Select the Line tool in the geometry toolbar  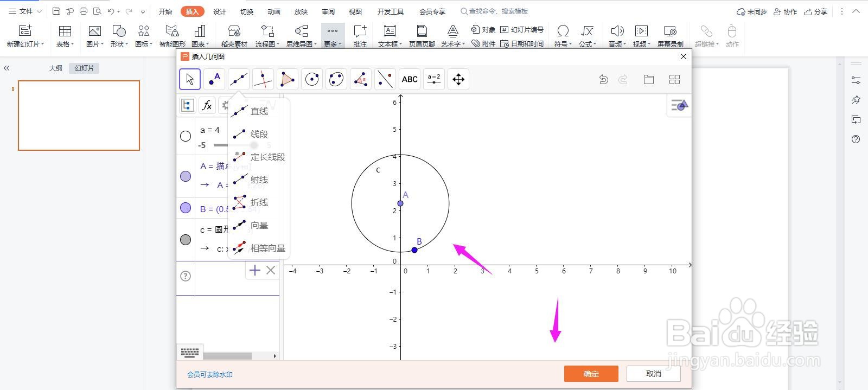[239, 79]
